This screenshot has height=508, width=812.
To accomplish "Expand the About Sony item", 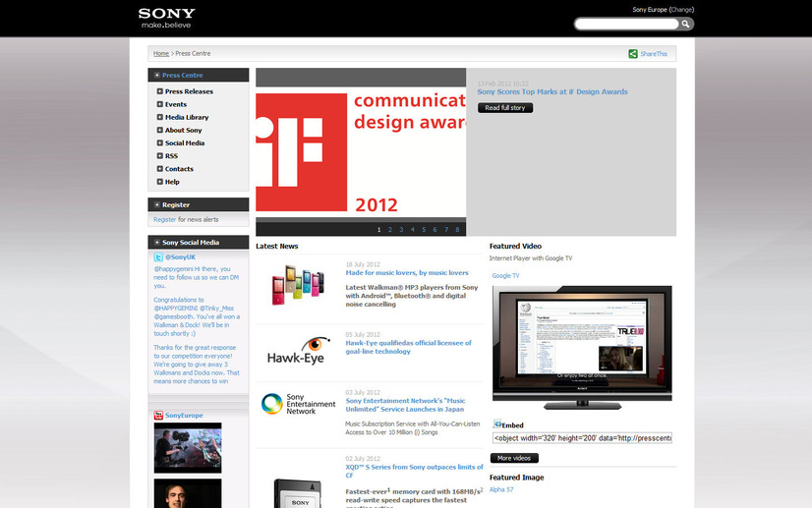I will pos(160,130).
